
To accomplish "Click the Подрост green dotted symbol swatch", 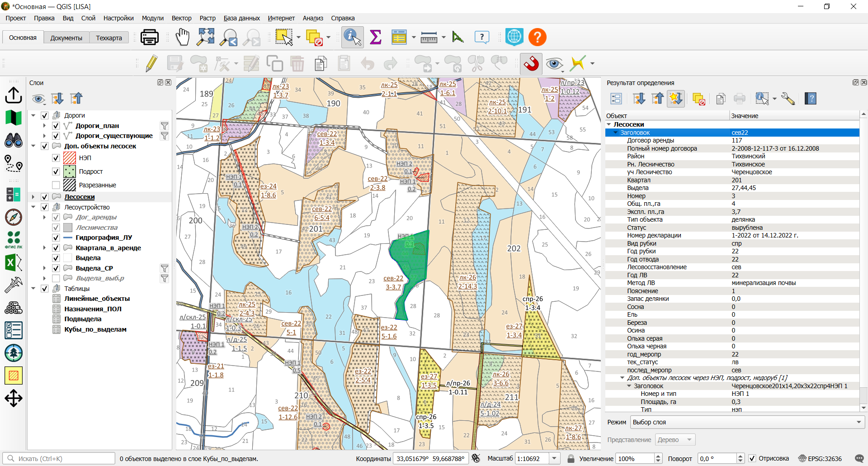I will pos(70,171).
